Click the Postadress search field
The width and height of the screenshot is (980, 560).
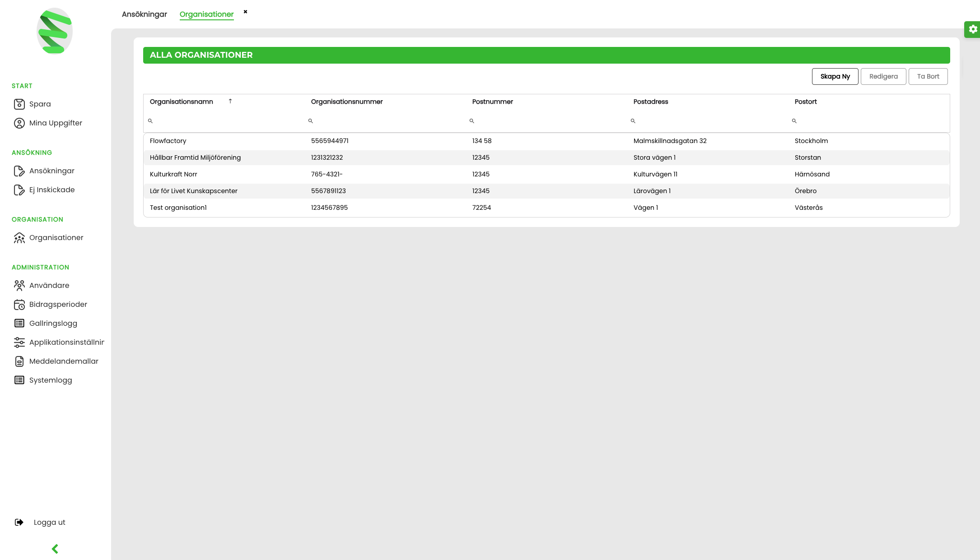[x=711, y=121]
